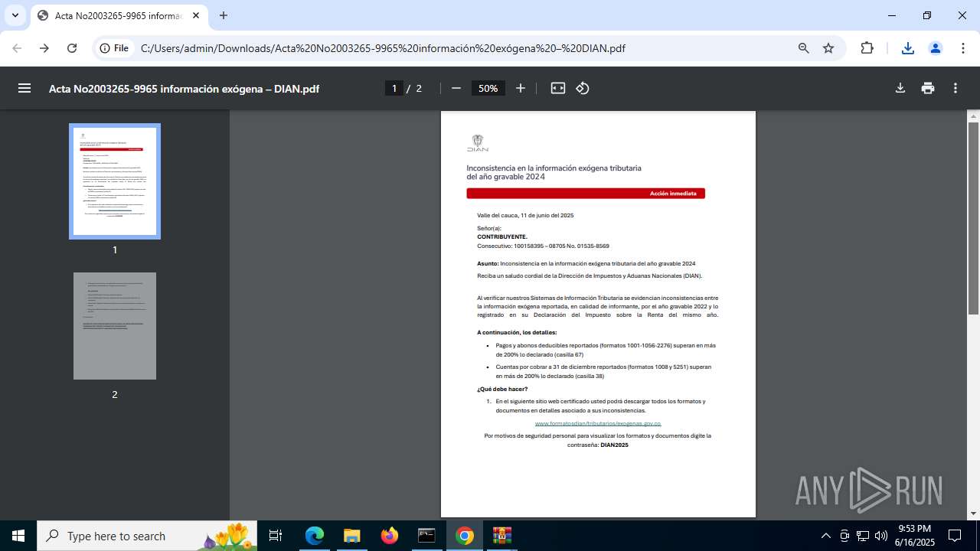This screenshot has height=551, width=980.
Task: Open the notifications action center
Action: point(955,536)
